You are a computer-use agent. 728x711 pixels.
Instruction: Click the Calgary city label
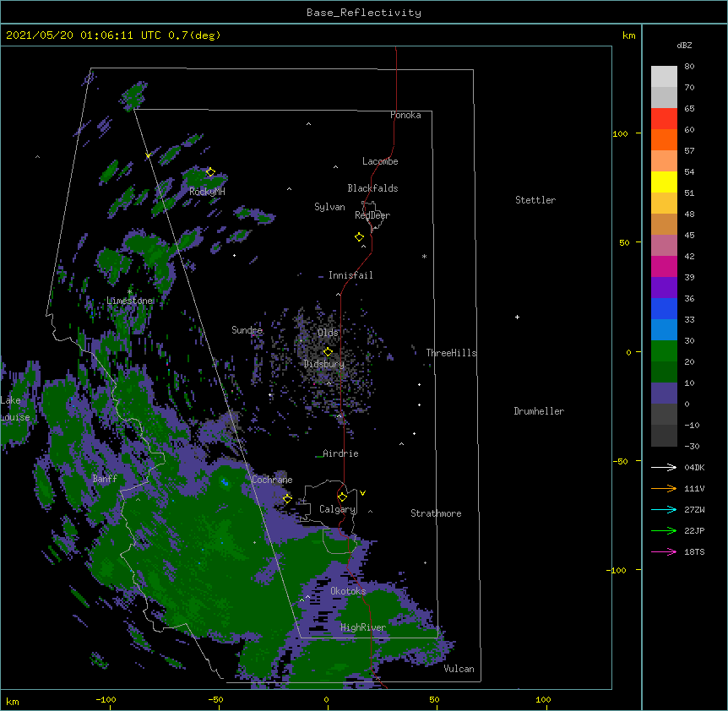pyautogui.click(x=338, y=509)
